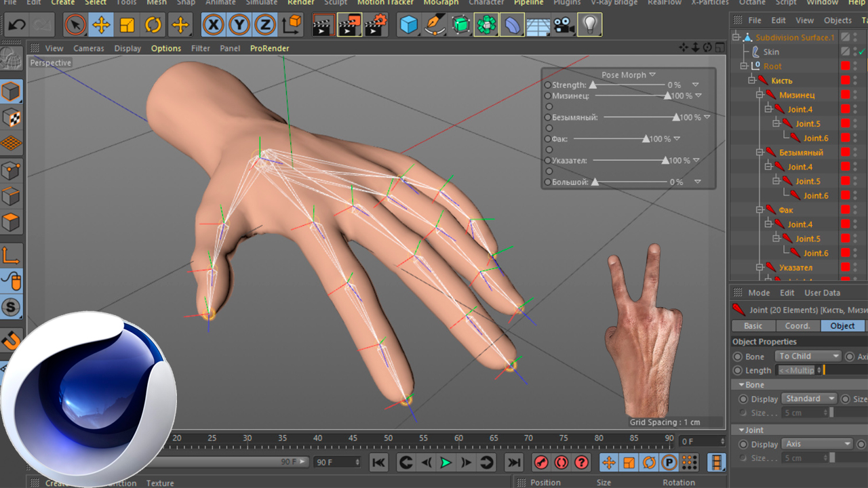Switch the coordinate system icon

click(x=292, y=26)
